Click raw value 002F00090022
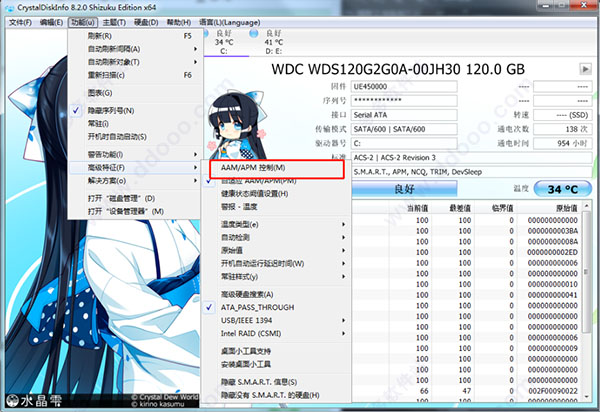Screen dimensions: 600x412 (x=553, y=391)
